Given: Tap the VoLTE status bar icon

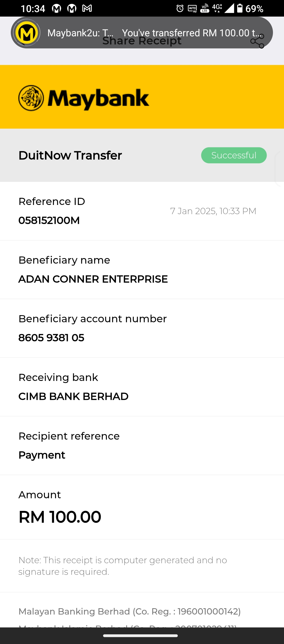Looking at the screenshot, I should [205, 8].
